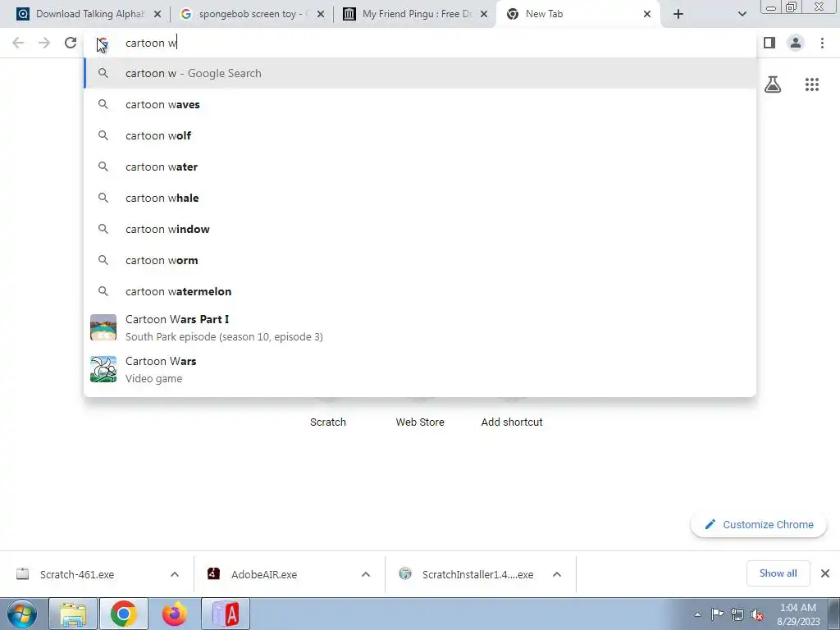Image resolution: width=840 pixels, height=630 pixels.
Task: Select the cartoon window suggestion
Action: point(420,229)
